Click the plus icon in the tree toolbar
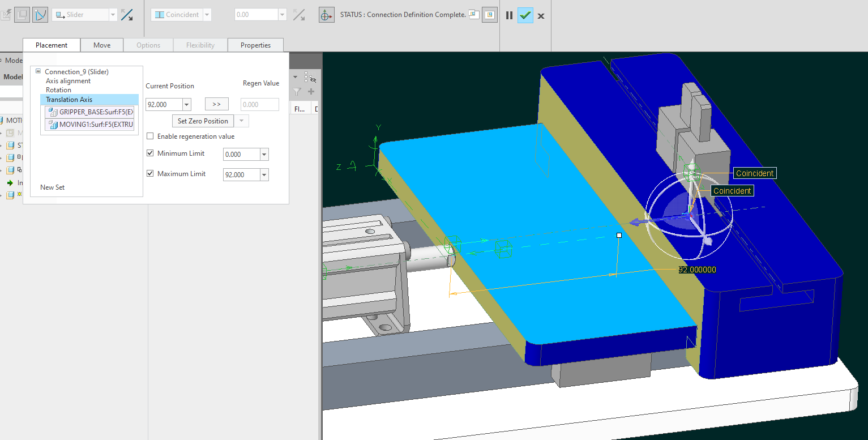Viewport: 868px width, 440px height. [x=311, y=92]
